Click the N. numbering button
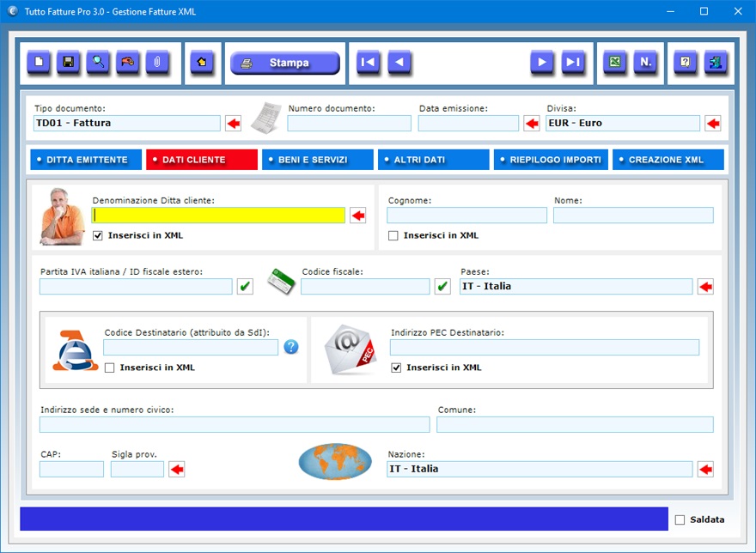Screen dimensions: 756x553 click(x=645, y=63)
